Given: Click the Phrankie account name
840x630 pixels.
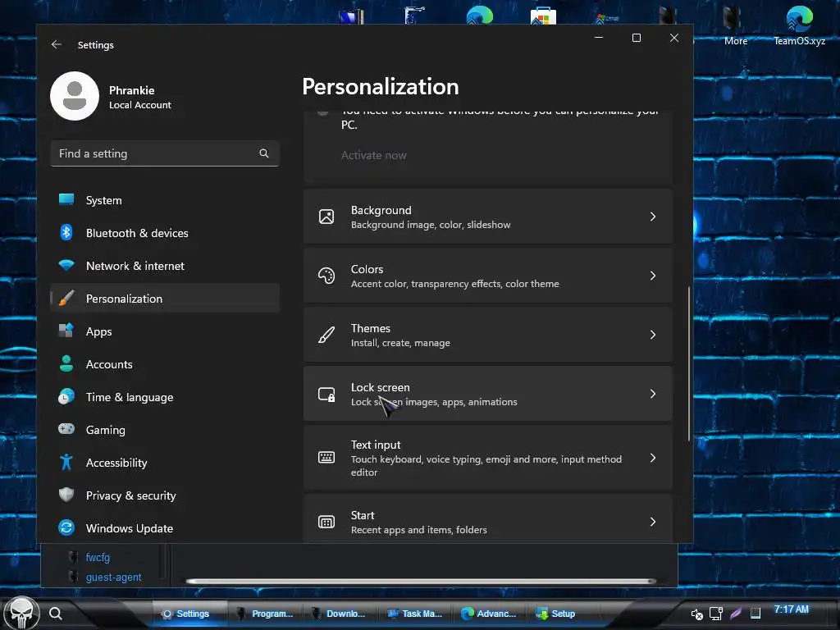Looking at the screenshot, I should [x=132, y=90].
